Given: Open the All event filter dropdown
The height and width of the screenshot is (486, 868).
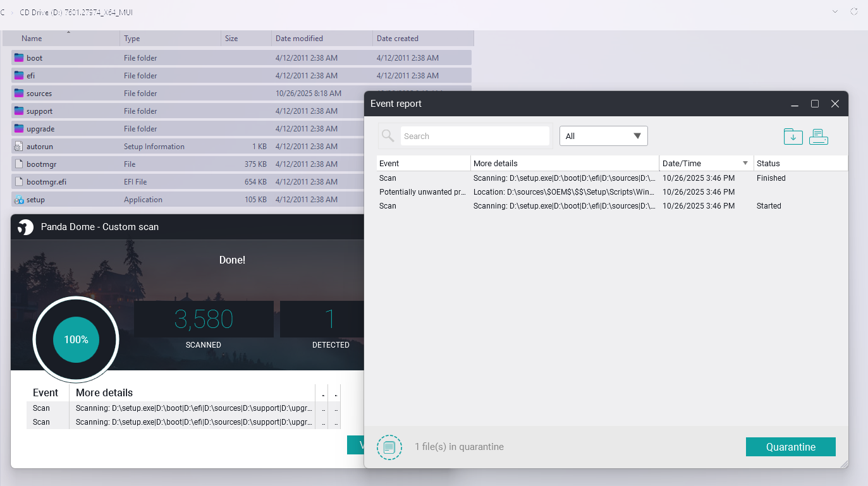Looking at the screenshot, I should (604, 136).
